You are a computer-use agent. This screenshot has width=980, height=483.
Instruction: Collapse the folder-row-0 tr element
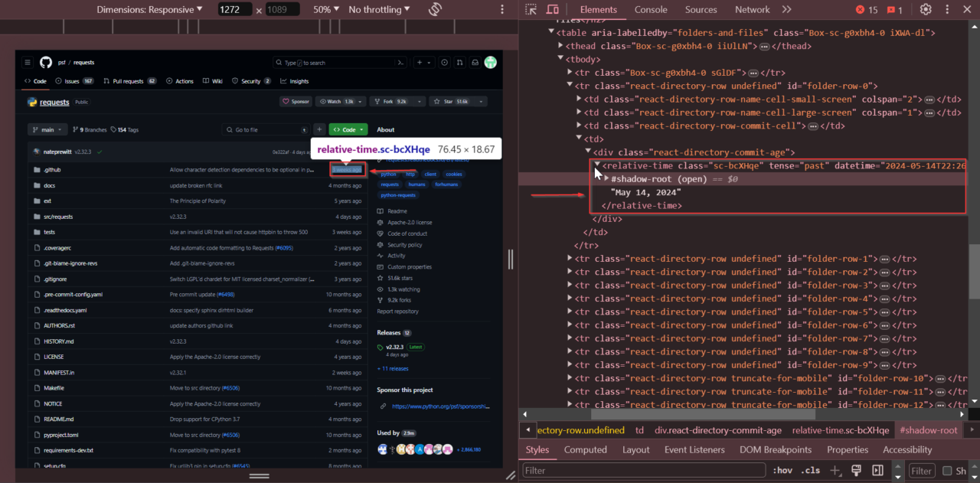coord(570,86)
